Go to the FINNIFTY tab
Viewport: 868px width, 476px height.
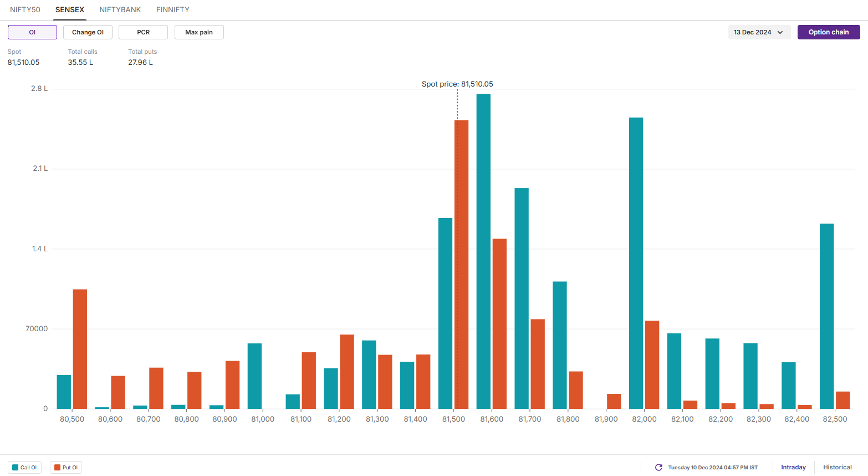point(173,9)
